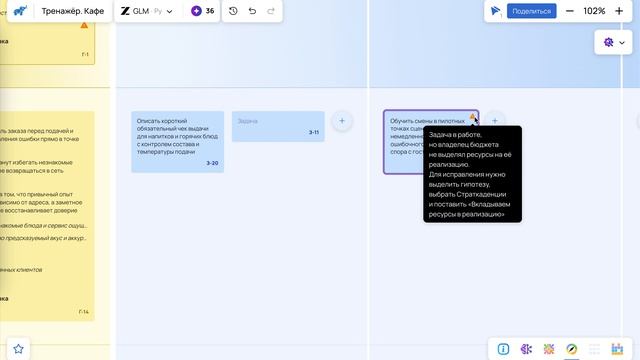Add a task with plus beside Обучить смены card
640x360 pixels.
pos(495,120)
